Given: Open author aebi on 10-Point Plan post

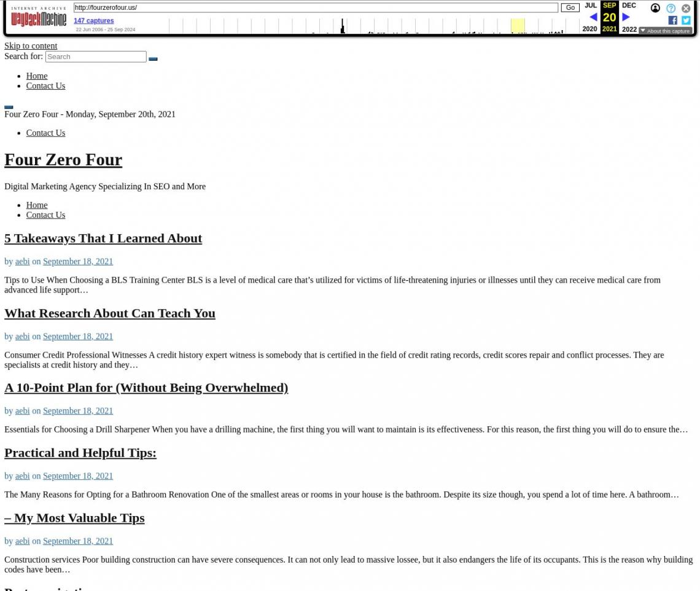Looking at the screenshot, I should coord(22,410).
